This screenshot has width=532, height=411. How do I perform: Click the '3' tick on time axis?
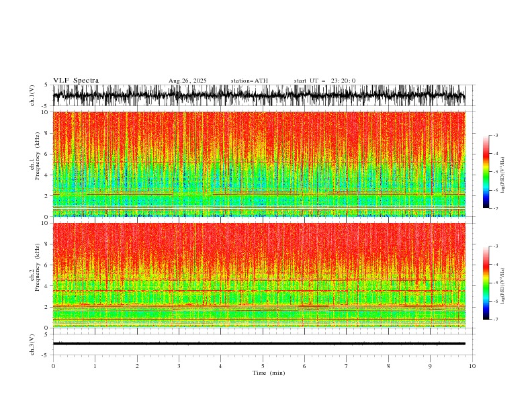point(179,366)
